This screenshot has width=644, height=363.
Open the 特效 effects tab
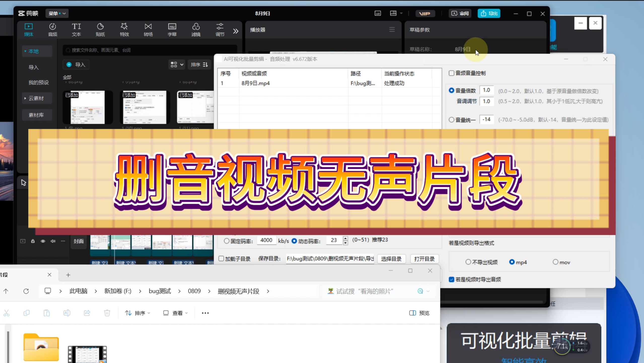point(124,30)
